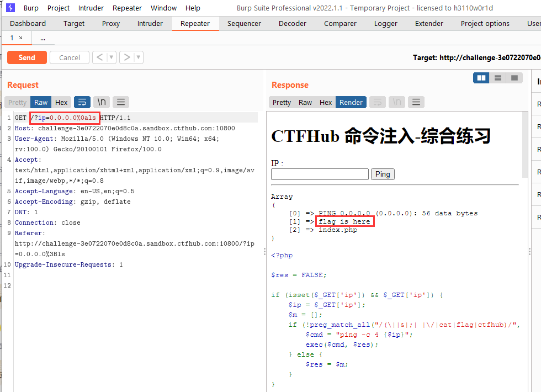This screenshot has width=541, height=392.
Task: Toggle request word wrap icon
Action: coord(82,102)
